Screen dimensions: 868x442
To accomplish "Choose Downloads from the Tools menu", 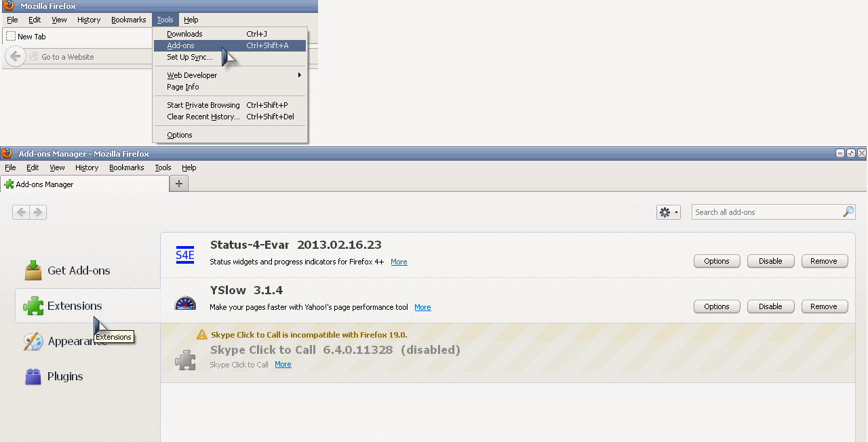I will pyautogui.click(x=230, y=34).
